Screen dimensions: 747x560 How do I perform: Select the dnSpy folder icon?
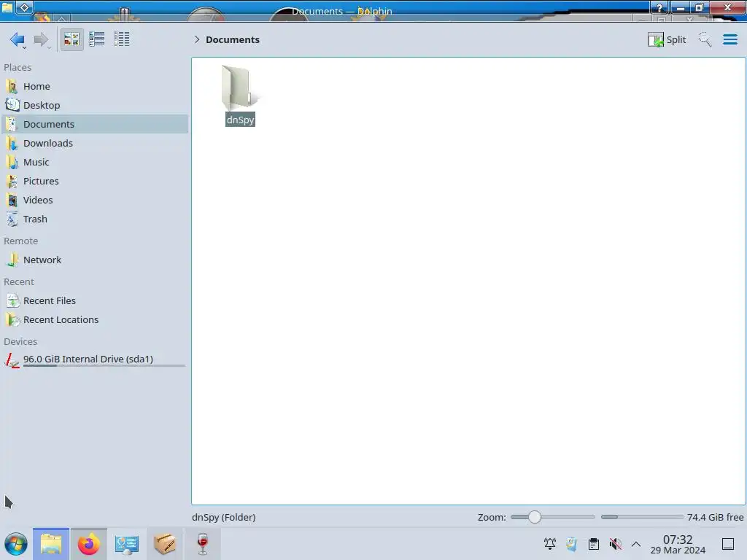(240, 87)
